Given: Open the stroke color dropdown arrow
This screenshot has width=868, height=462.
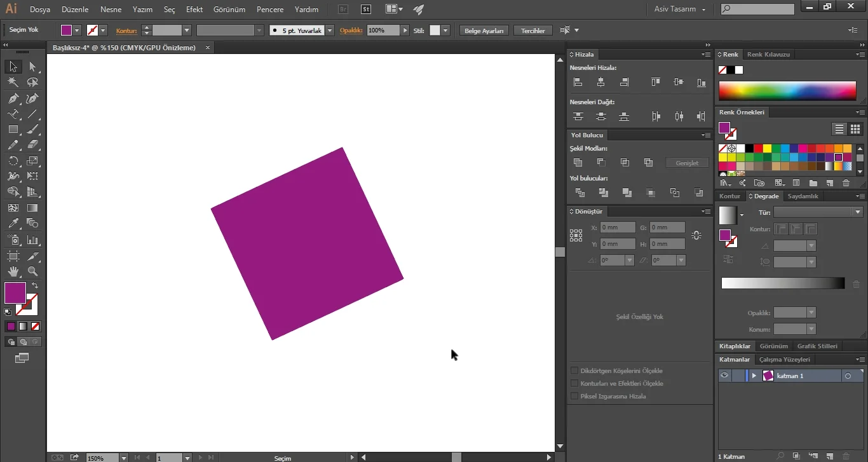Looking at the screenshot, I should (x=103, y=31).
